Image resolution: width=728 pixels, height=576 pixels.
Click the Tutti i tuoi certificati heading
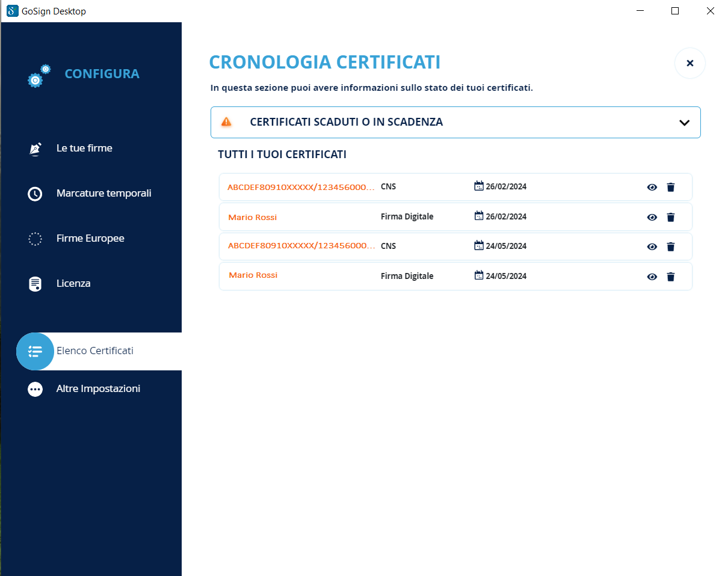click(x=282, y=155)
